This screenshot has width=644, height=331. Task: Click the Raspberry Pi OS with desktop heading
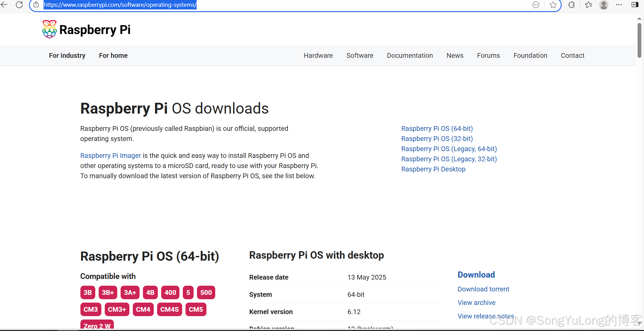[317, 255]
